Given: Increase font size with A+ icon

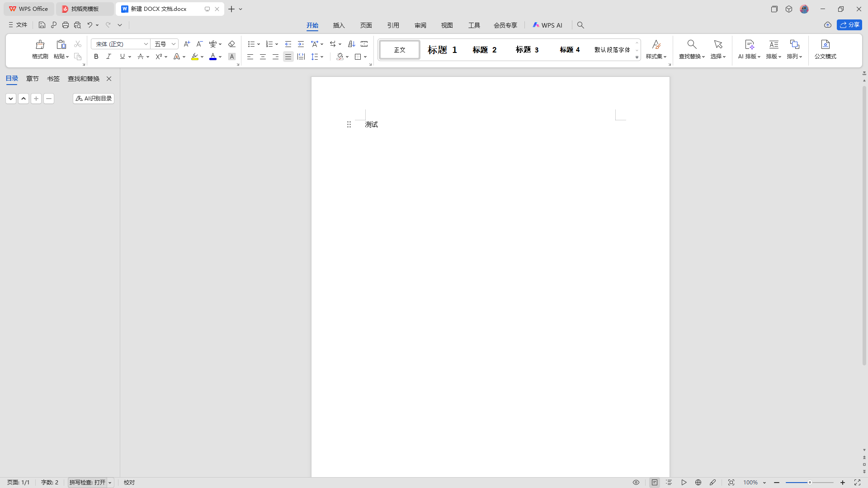Looking at the screenshot, I should coord(187,44).
